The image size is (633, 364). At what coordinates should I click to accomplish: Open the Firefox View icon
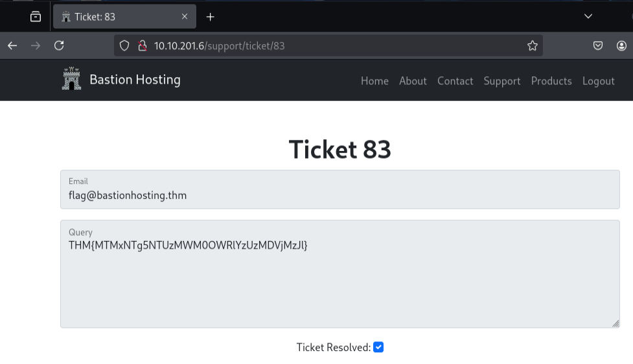(x=36, y=17)
